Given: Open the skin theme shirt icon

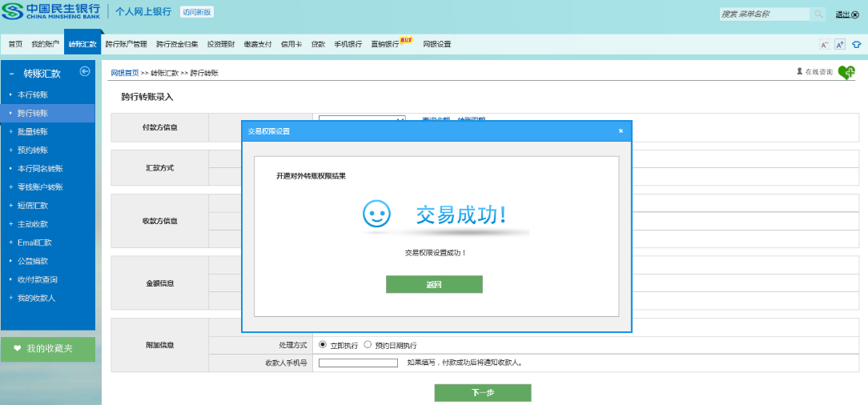Looking at the screenshot, I should point(857,44).
